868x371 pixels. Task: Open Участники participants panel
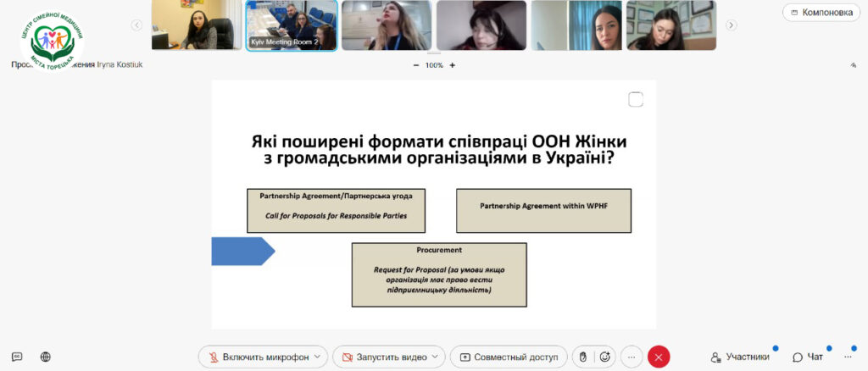click(740, 357)
